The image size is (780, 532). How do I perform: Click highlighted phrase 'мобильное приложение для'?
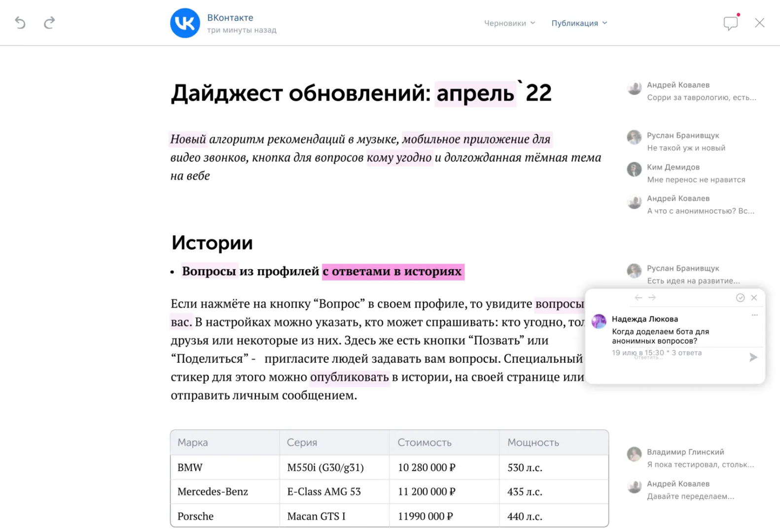click(476, 140)
